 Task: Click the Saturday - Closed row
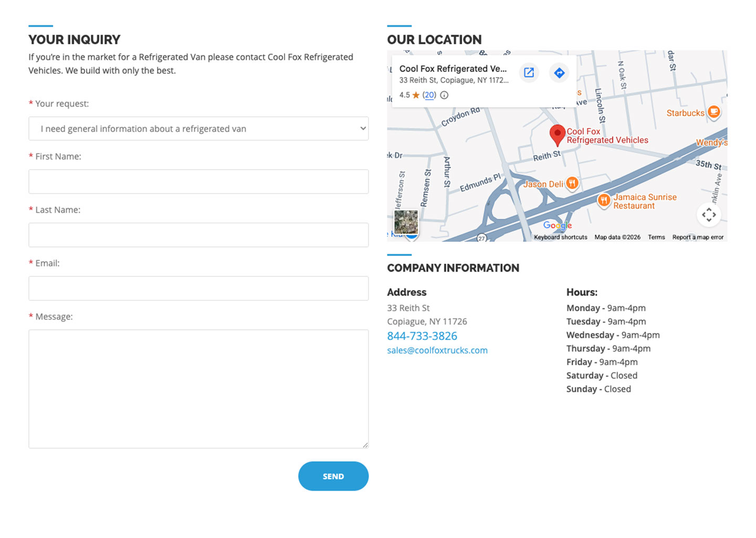pos(602,375)
